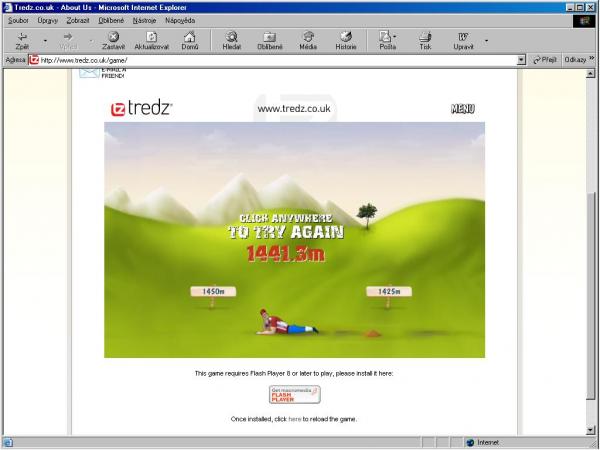Click the Přejít go button

(545, 60)
